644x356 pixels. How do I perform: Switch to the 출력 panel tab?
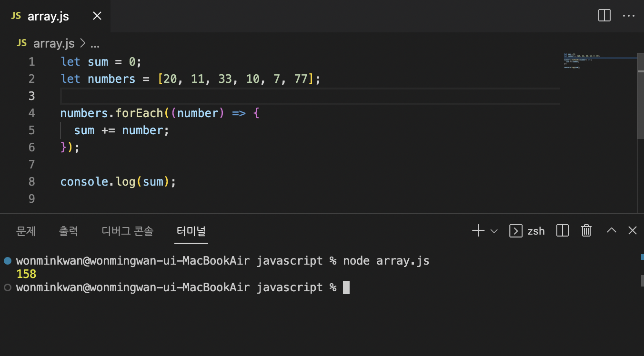pos(69,231)
